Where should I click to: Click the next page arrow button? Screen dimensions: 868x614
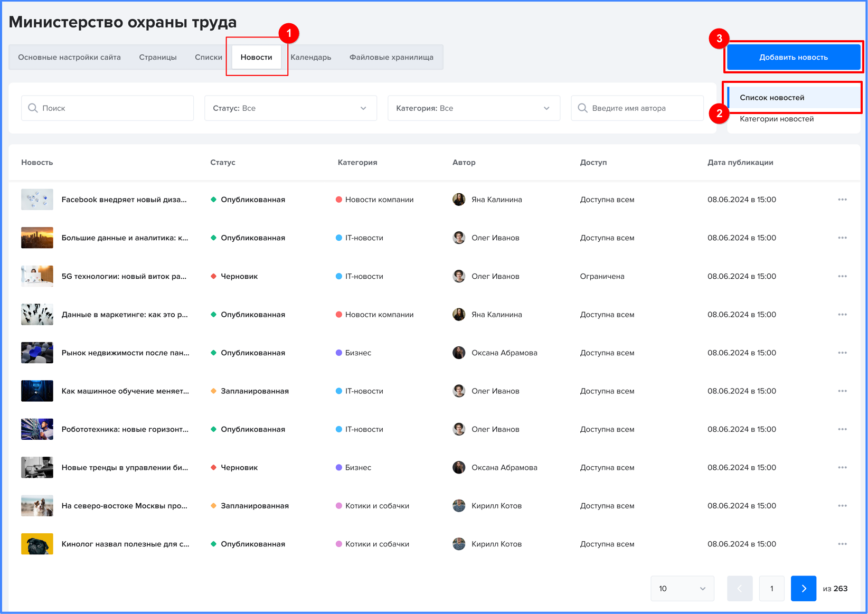803,589
